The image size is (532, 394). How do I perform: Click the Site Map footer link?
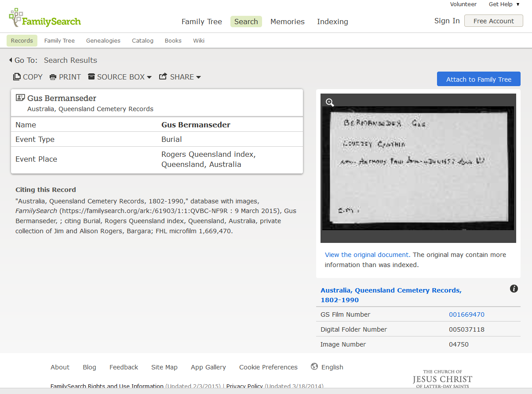[164, 367]
